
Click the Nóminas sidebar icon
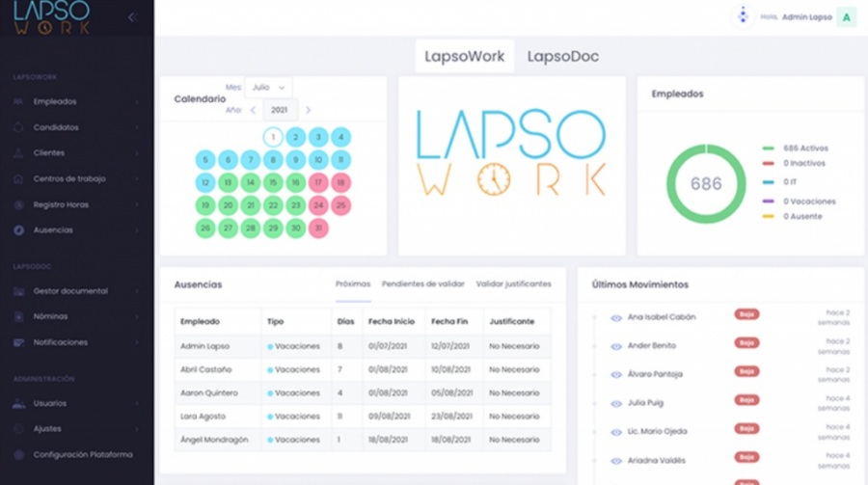pyautogui.click(x=18, y=316)
